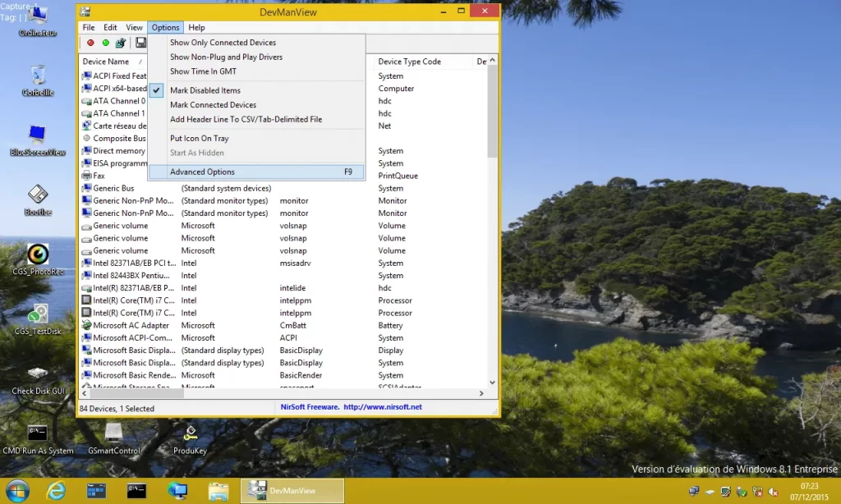Click the vertical scrollbar thumb
Viewport: 841px width, 504px height.
pos(493,112)
